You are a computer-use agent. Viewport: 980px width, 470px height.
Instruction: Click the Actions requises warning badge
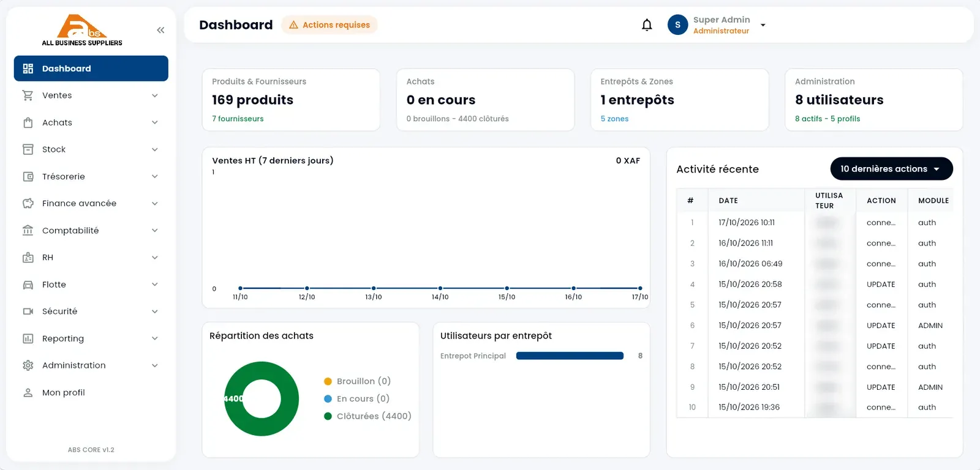point(330,25)
